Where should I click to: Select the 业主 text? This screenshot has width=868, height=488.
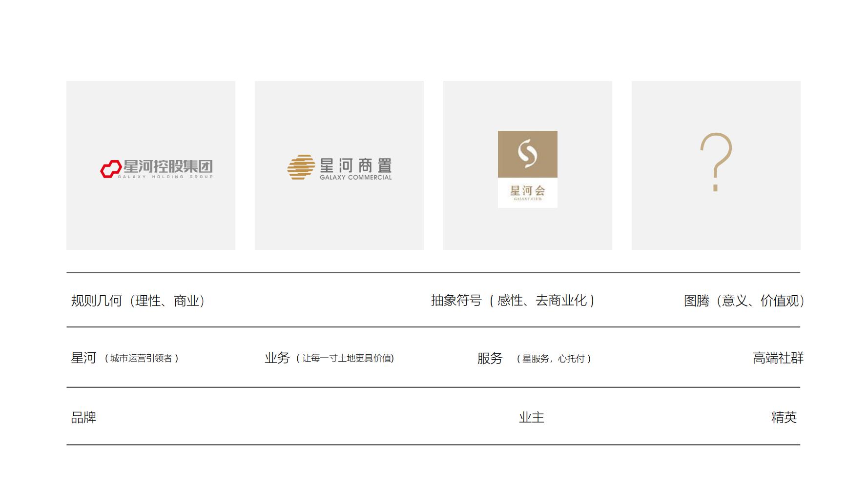point(532,417)
